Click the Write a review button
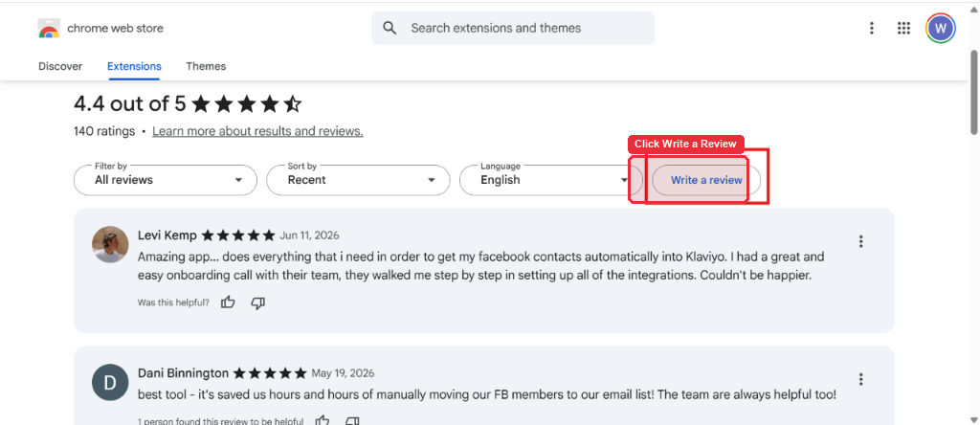The height and width of the screenshot is (425, 980). tap(706, 180)
